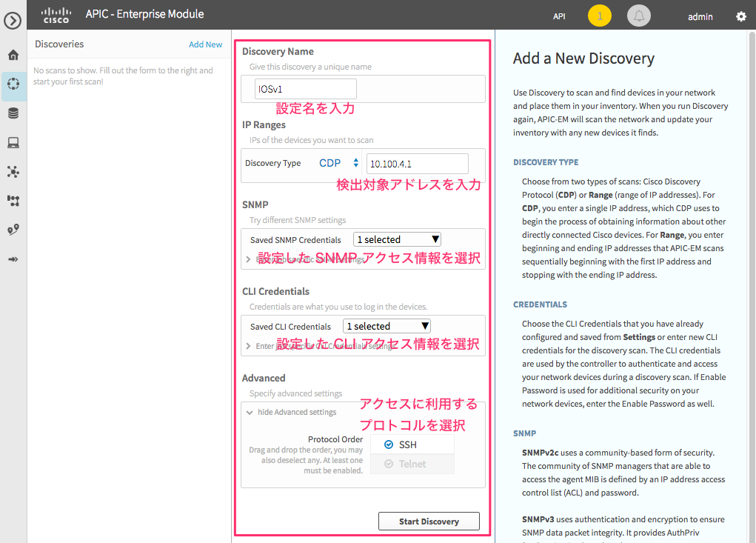Image resolution: width=756 pixels, height=543 pixels.
Task: Open the bell alerts icon
Action: (639, 16)
